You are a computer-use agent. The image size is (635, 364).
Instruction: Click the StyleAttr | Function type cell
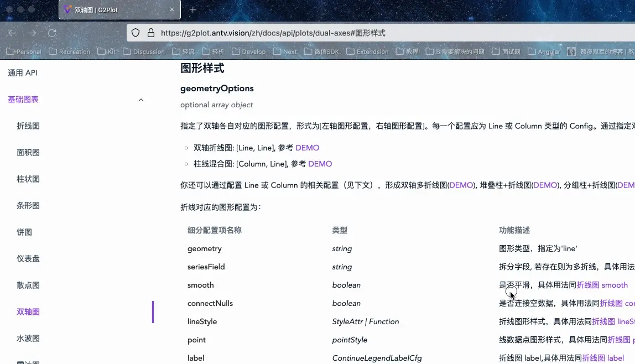click(x=366, y=321)
